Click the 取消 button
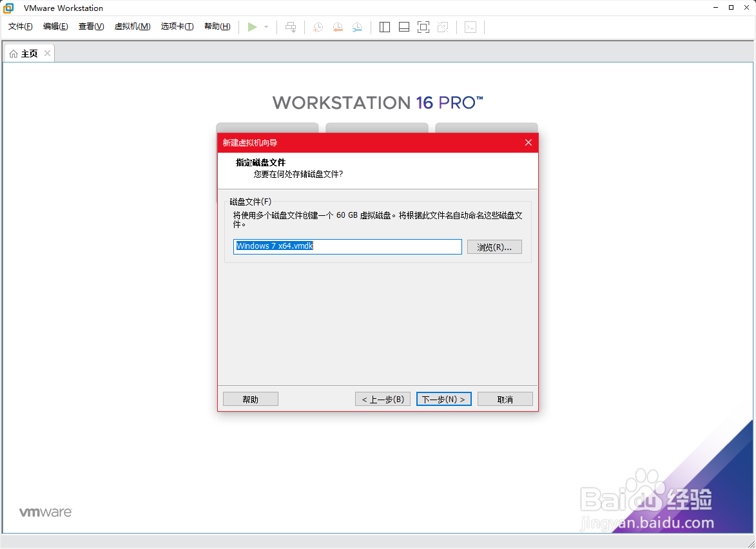 click(505, 399)
